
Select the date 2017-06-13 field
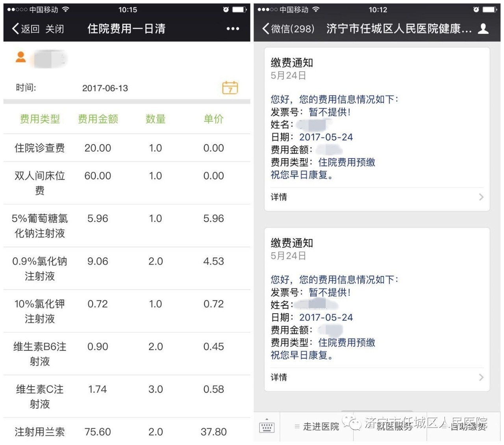click(105, 88)
